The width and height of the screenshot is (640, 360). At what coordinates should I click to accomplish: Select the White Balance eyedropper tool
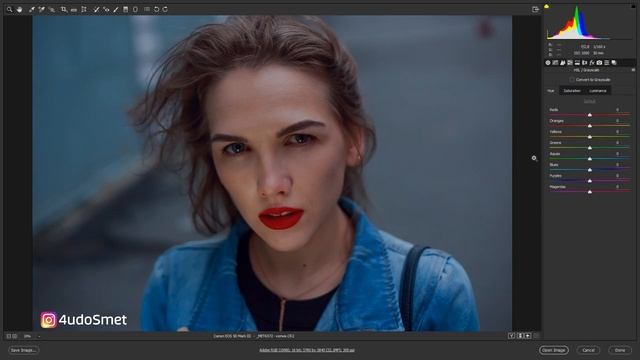(32, 9)
